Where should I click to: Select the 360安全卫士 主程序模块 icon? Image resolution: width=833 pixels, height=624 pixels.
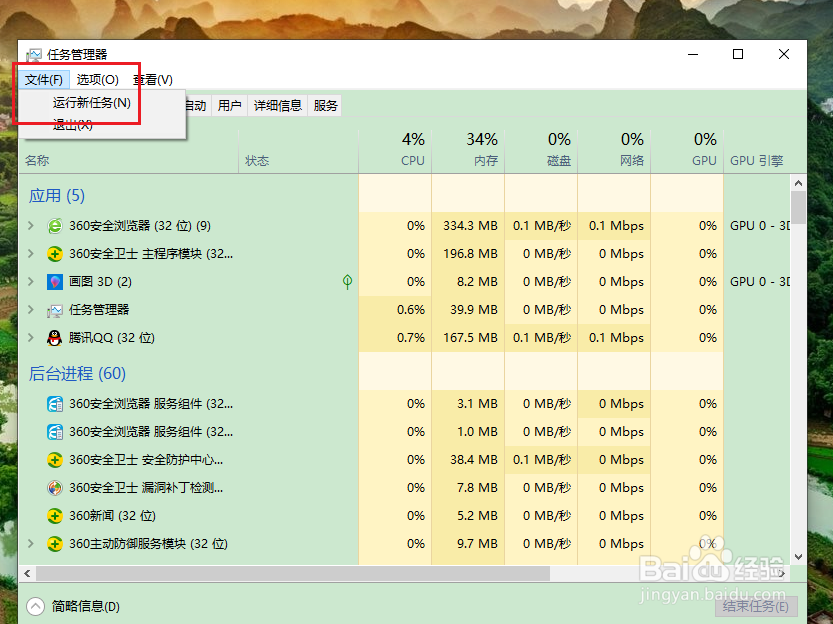[54, 254]
